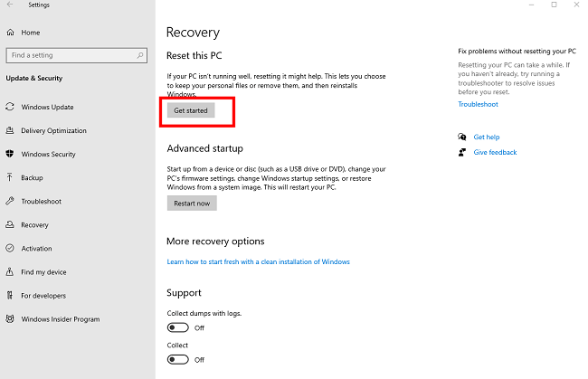Click the Reset this PC heading
588x379 pixels.
[194, 55]
